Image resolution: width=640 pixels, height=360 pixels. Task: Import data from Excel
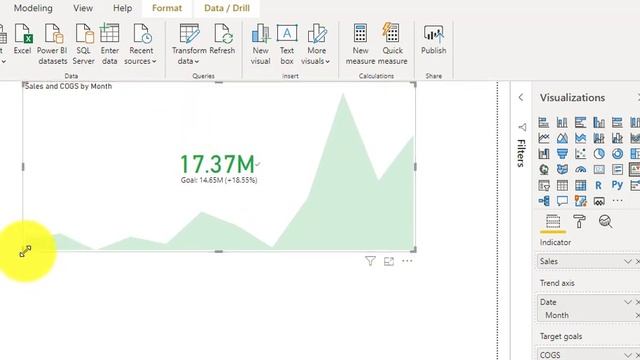click(x=22, y=40)
